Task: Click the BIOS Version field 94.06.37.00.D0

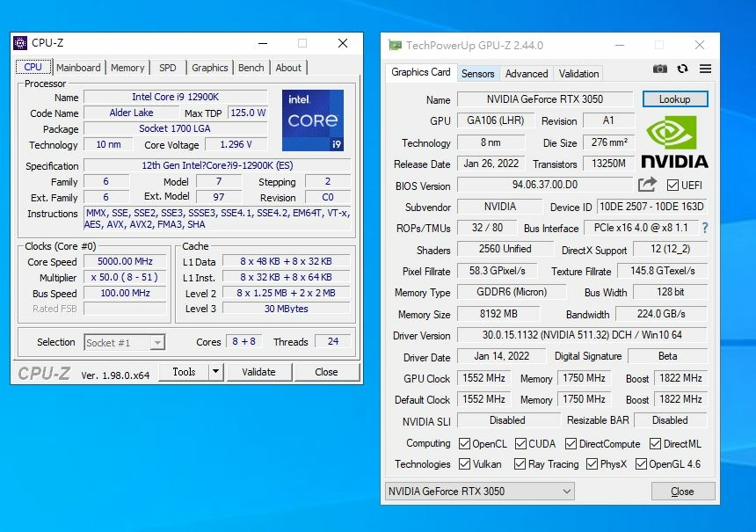Action: pyautogui.click(x=545, y=185)
